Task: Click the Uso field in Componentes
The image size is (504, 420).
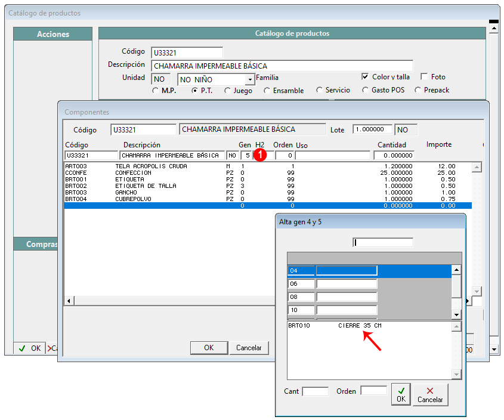Action: (332, 155)
